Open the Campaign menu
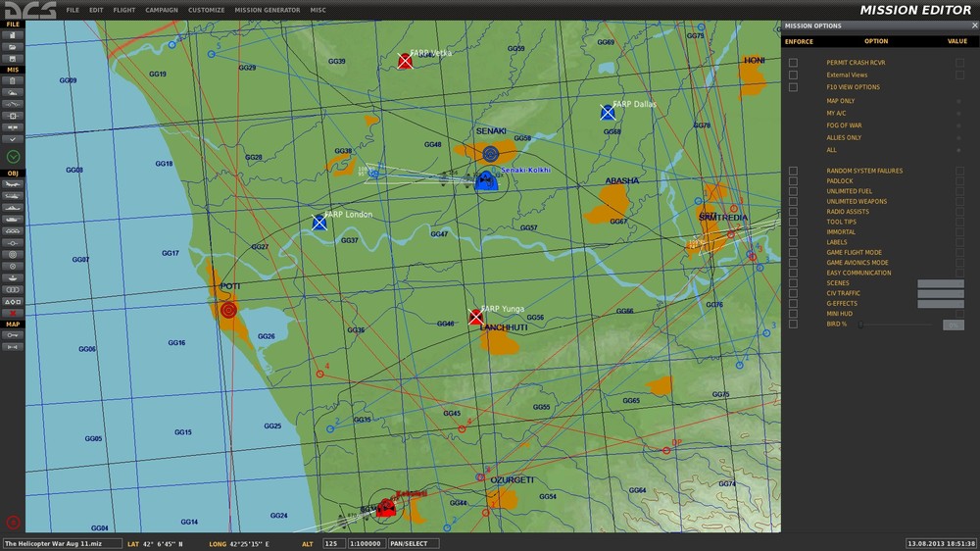 tap(162, 10)
